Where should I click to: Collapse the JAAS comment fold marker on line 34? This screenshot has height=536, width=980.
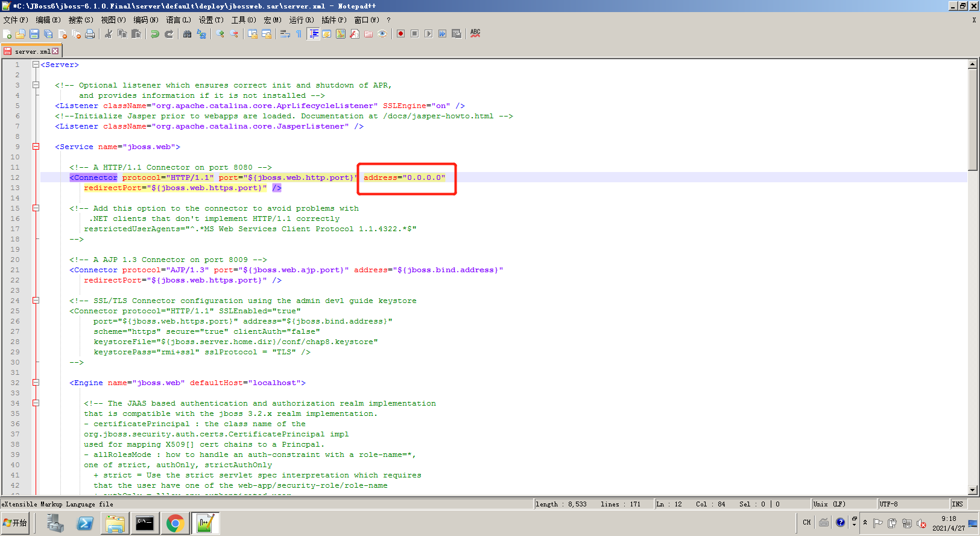pos(36,403)
